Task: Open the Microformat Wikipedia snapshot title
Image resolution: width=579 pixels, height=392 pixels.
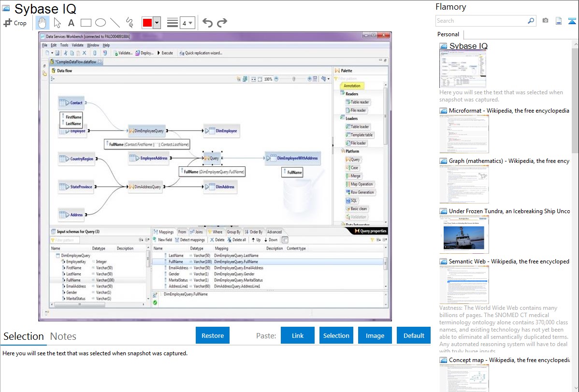Action: [509, 111]
